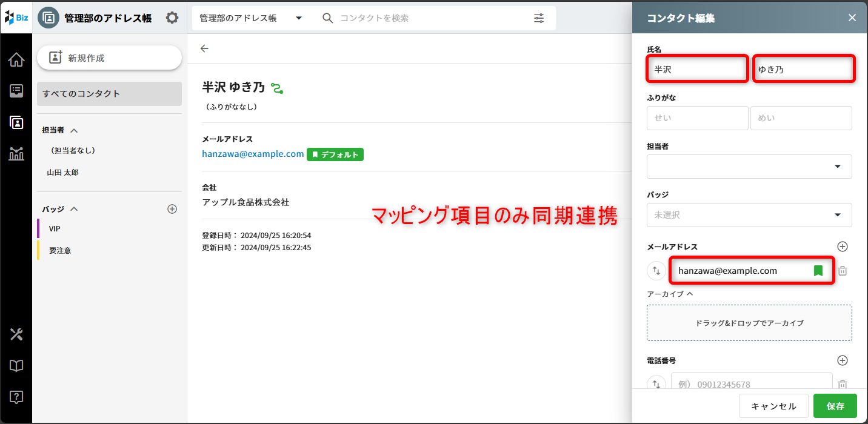Add a new badge with plus icon
The height and width of the screenshot is (424, 868).
[x=172, y=209]
